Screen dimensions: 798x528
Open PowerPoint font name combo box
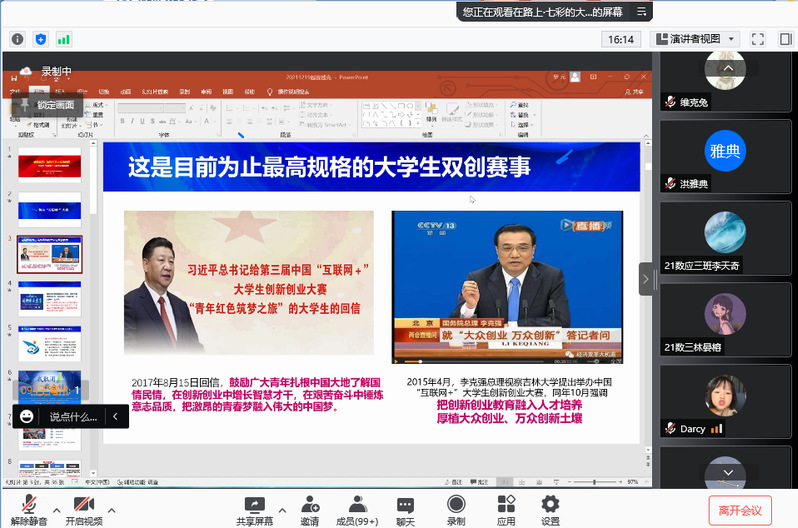140,107
